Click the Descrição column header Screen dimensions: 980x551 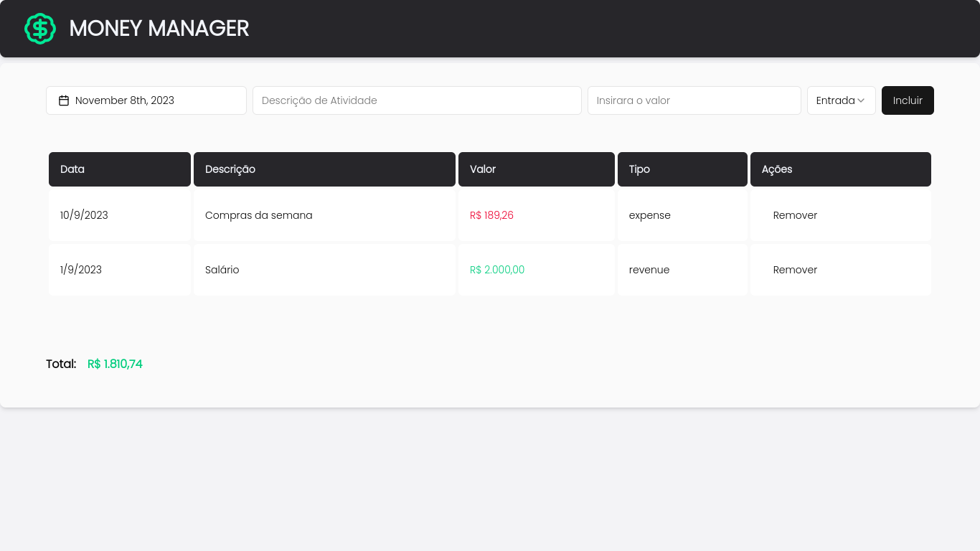tap(324, 169)
